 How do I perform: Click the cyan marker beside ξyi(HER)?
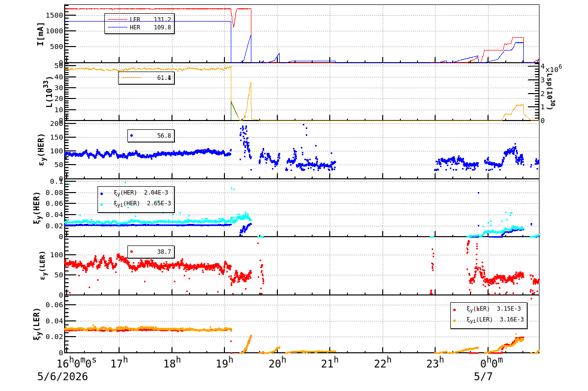[101, 204]
